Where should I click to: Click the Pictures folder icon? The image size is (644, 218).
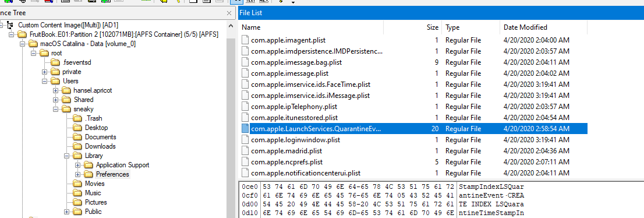tap(77, 202)
